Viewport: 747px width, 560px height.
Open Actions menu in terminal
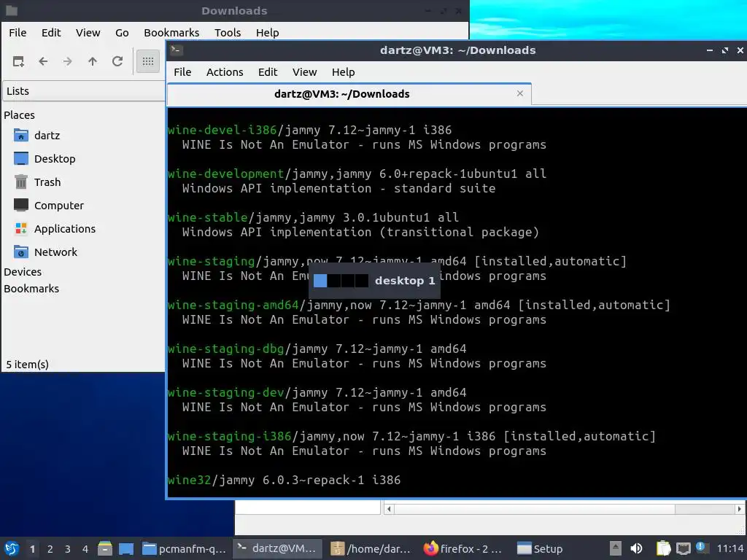pos(225,72)
